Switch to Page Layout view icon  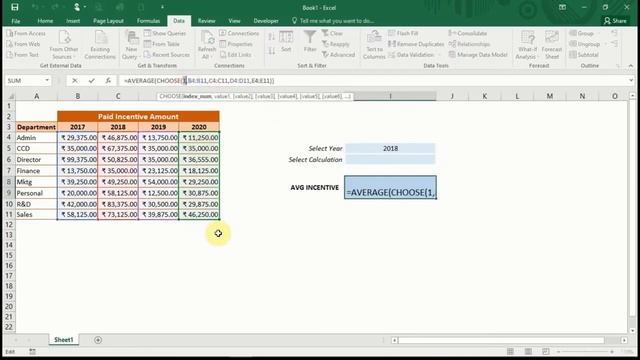528,351
